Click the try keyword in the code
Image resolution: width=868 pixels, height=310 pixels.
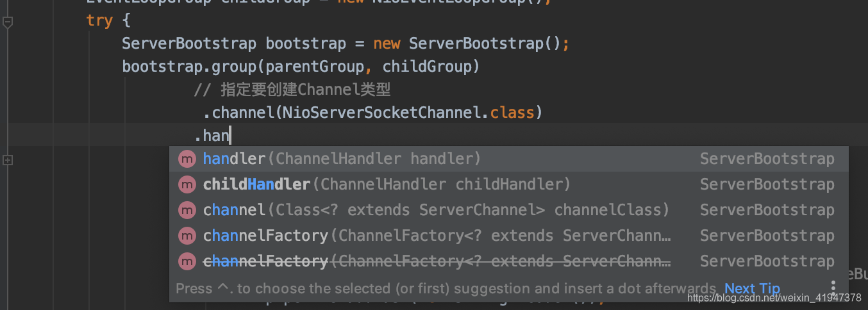(x=99, y=20)
